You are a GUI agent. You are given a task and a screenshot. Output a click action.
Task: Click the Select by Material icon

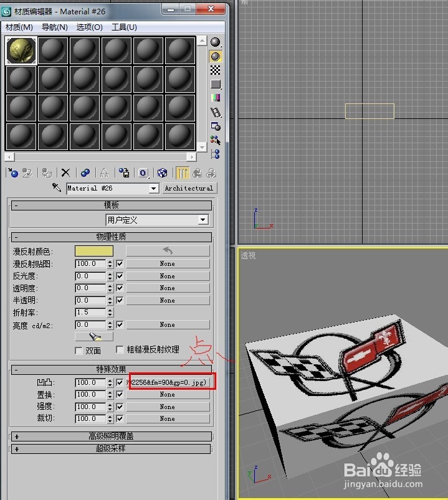[216, 140]
